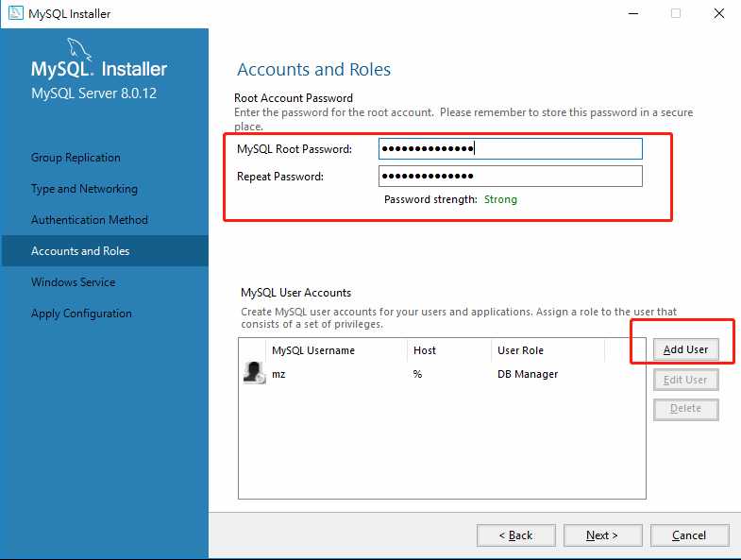The height and width of the screenshot is (560, 741).
Task: Cancel the MySQL installation
Action: tap(689, 535)
